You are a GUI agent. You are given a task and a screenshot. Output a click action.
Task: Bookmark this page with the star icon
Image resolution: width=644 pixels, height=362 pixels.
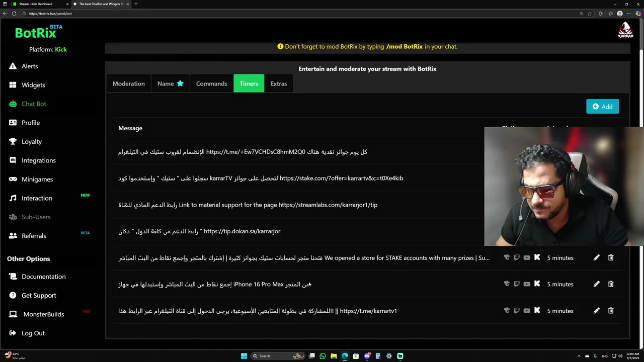click(590, 14)
